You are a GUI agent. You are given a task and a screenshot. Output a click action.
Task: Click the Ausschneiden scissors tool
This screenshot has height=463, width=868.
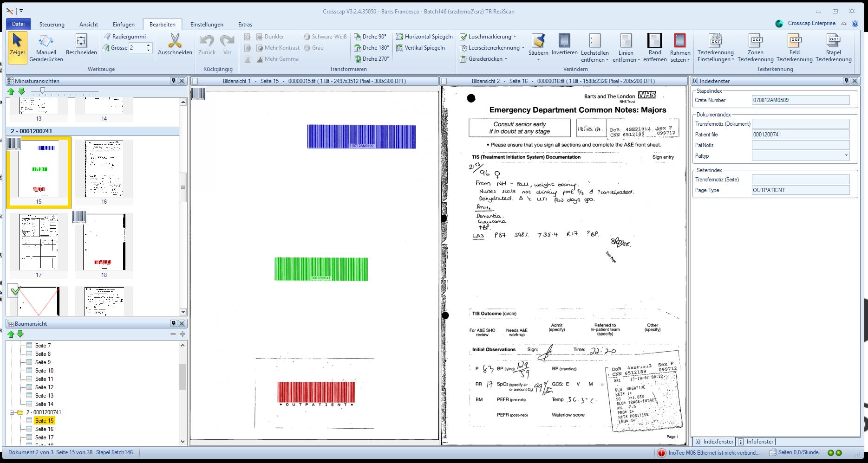click(x=175, y=45)
